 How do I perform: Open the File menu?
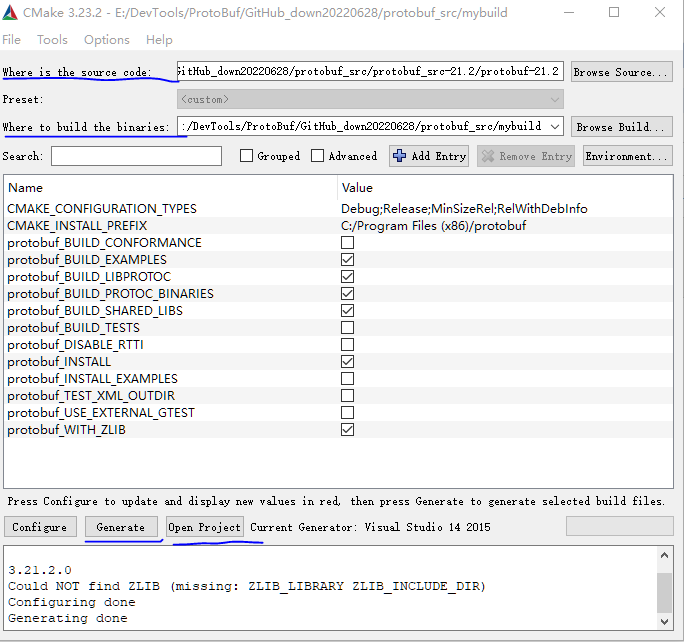(x=11, y=40)
